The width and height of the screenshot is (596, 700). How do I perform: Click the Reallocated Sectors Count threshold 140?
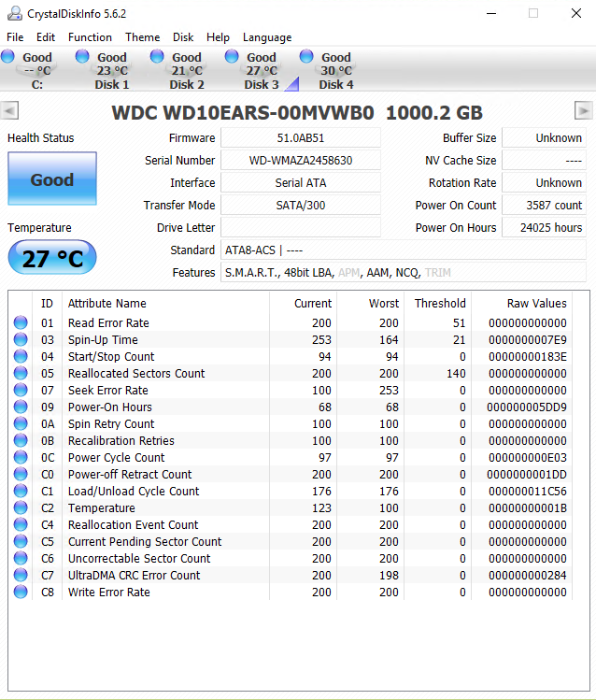456,373
